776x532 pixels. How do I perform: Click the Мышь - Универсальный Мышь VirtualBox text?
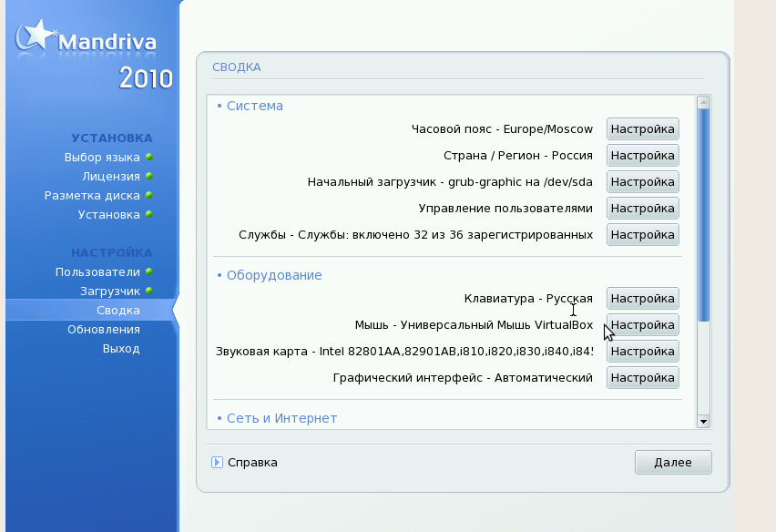coord(474,325)
